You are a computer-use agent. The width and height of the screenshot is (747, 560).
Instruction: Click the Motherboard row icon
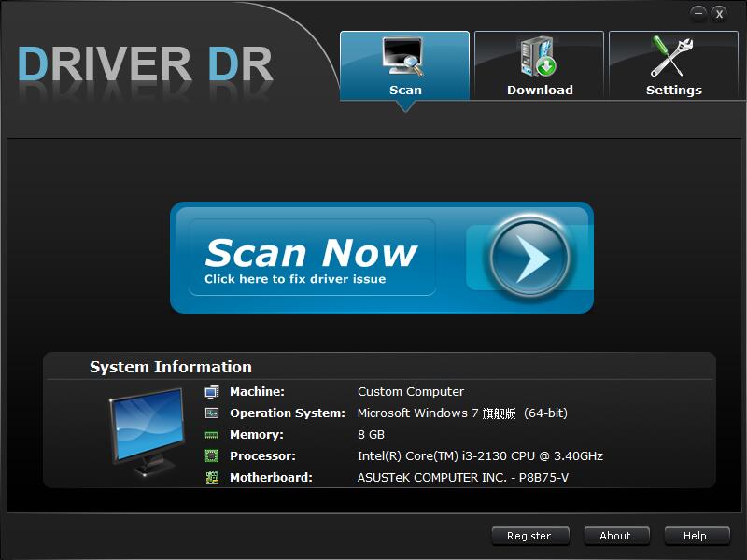pos(212,478)
